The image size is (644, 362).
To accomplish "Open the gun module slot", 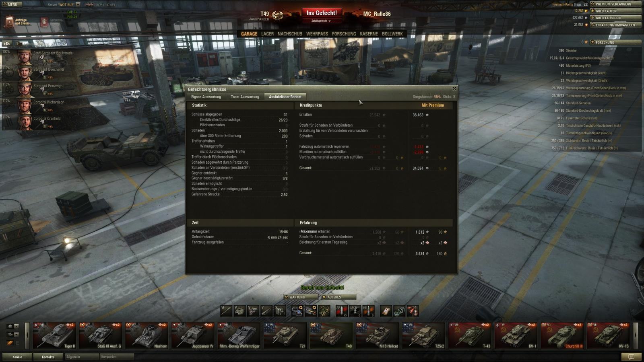I will pyautogui.click(x=227, y=311).
